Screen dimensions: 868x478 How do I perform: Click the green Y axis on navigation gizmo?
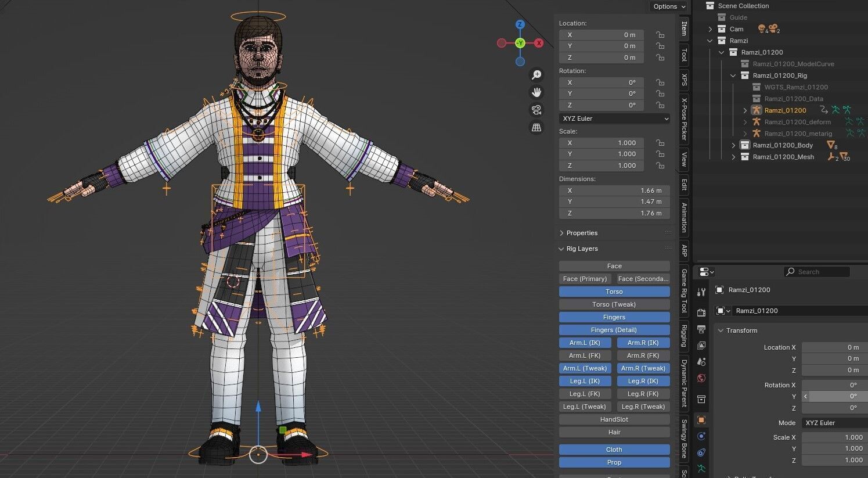click(520, 43)
